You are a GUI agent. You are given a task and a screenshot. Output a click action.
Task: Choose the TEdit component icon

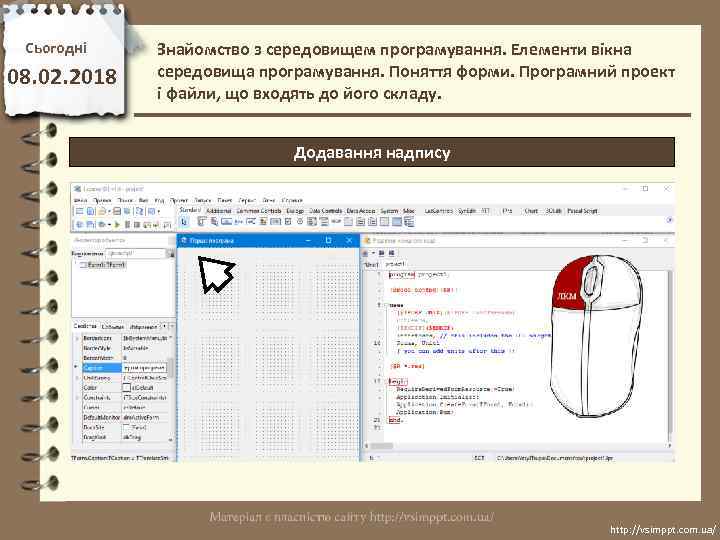coord(250,221)
